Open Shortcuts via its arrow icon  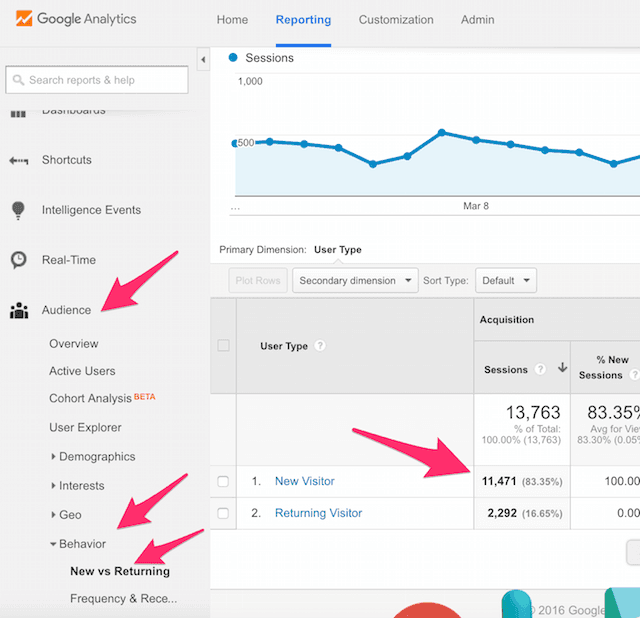point(18,160)
